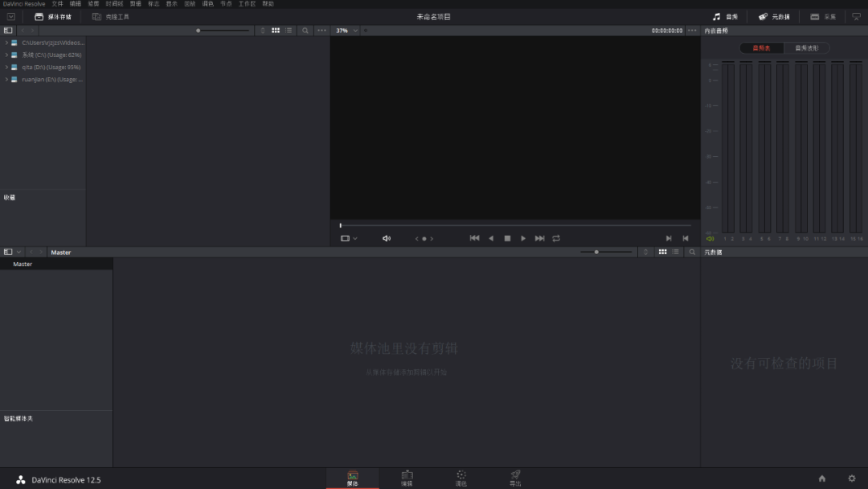
Task: Expand the C:\Users Videos folder
Action: 6,43
